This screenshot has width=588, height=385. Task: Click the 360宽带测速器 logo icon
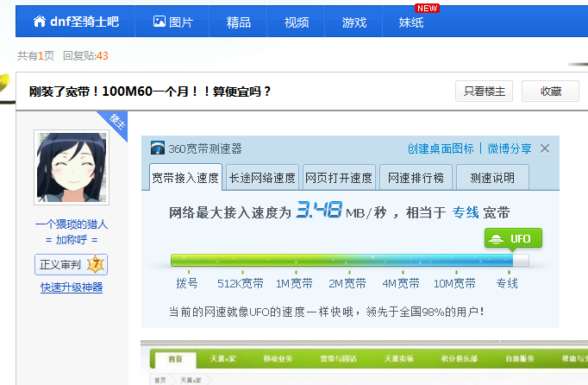pos(158,148)
